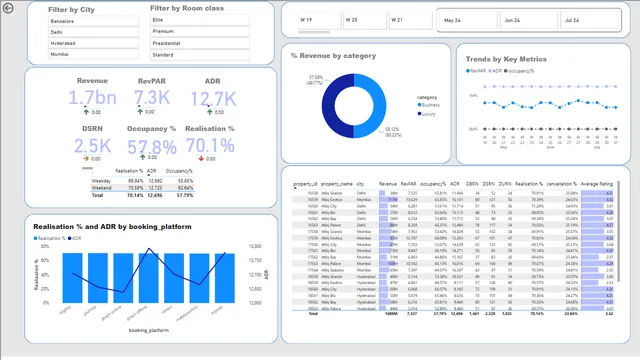Select Bangalore in city filter
This screenshot has width=640, height=360.
coord(93,21)
